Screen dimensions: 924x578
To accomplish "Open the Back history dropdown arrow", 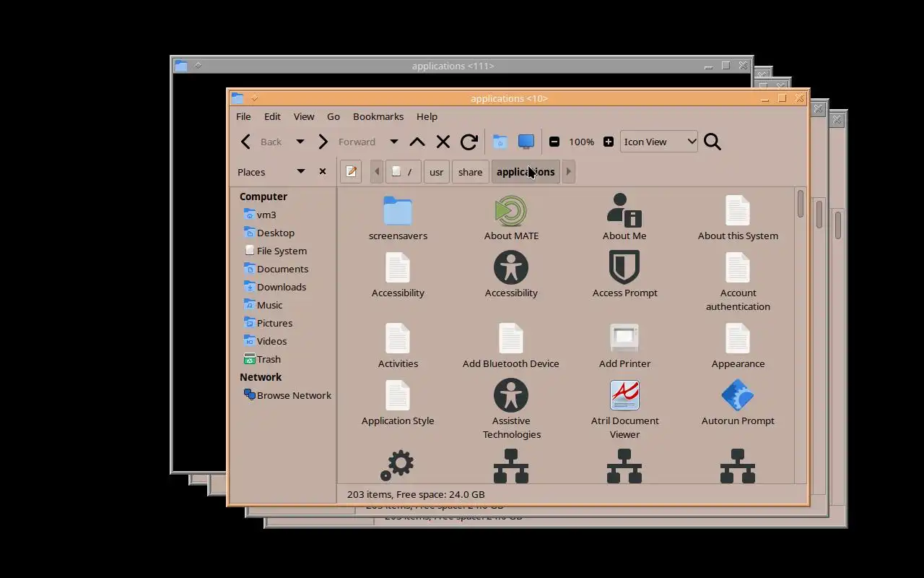I will (300, 142).
